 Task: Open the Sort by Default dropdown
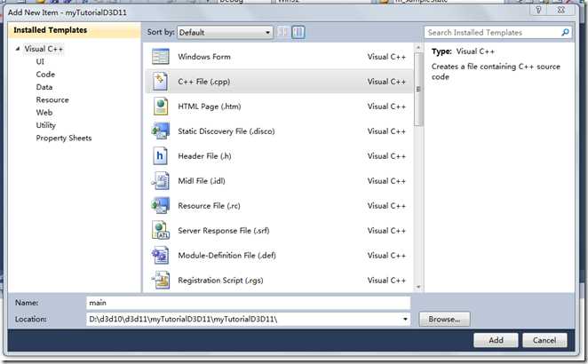tap(225, 32)
